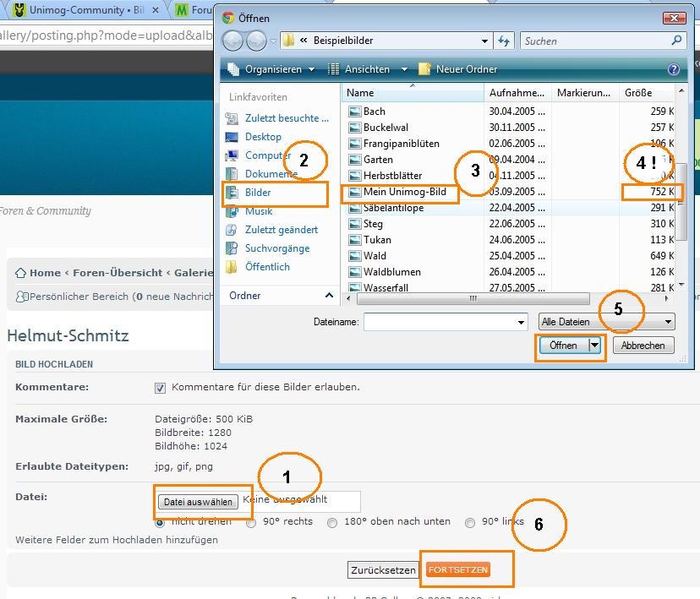Select 180° oben nach unten rotation
The image size is (700, 599).
coord(333,522)
